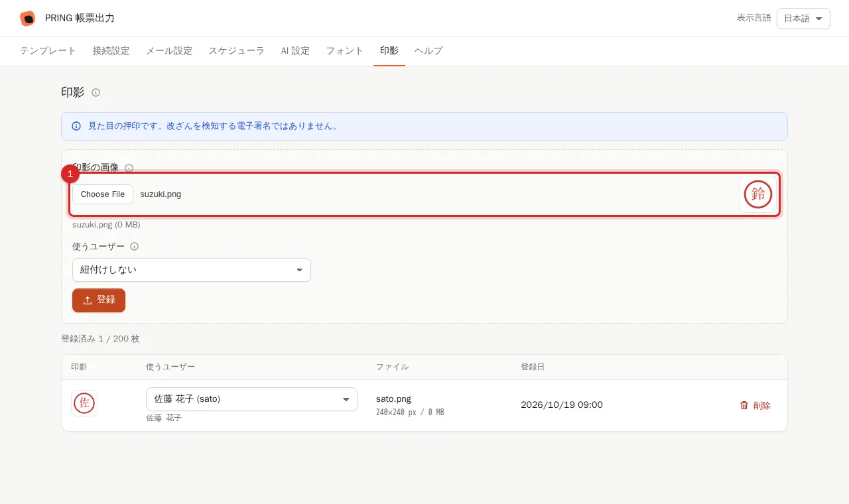Click the suzuki.png (0 MB) file info text
The width and height of the screenshot is (849, 504).
[x=106, y=225]
